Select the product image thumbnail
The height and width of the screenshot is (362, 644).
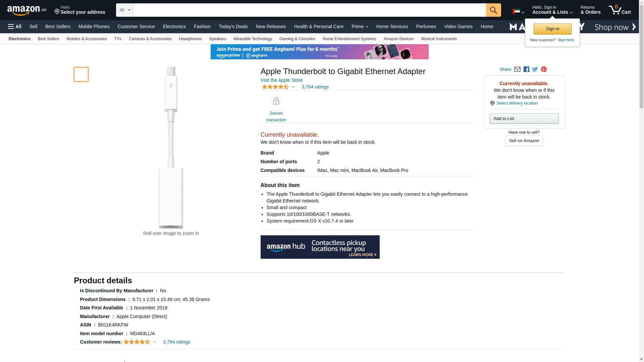click(81, 74)
